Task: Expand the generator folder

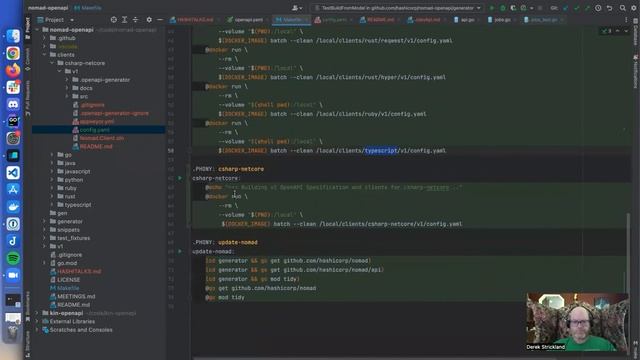Action: pos(44,221)
